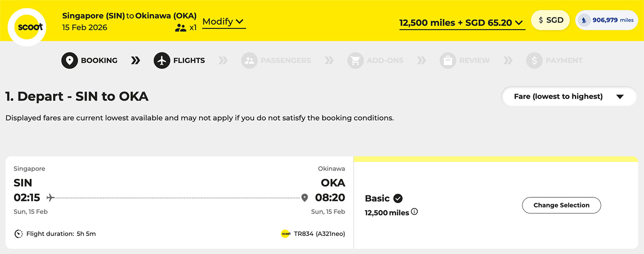The image size is (644, 254).
Task: Click the Flights airplane step icon
Action: point(162,61)
